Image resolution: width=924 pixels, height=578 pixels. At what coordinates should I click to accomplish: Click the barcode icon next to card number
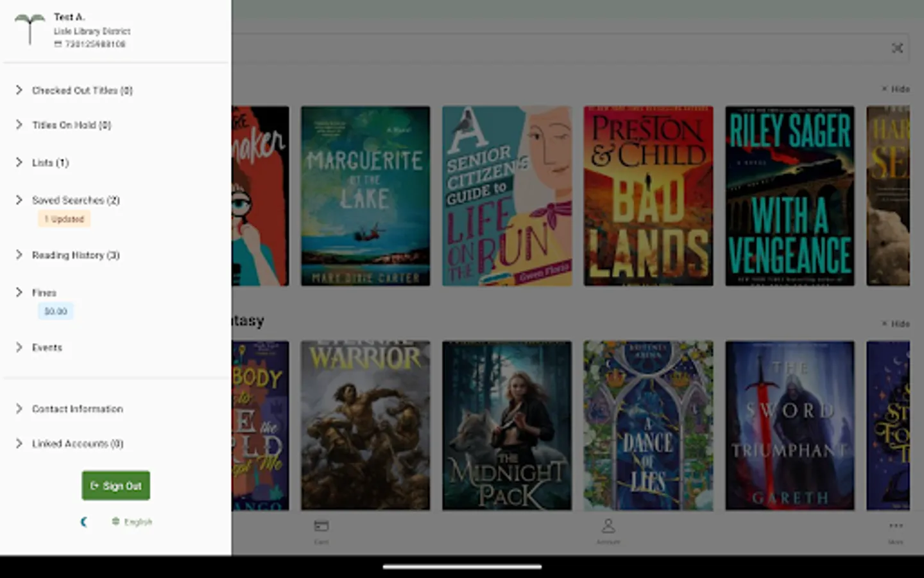click(58, 44)
